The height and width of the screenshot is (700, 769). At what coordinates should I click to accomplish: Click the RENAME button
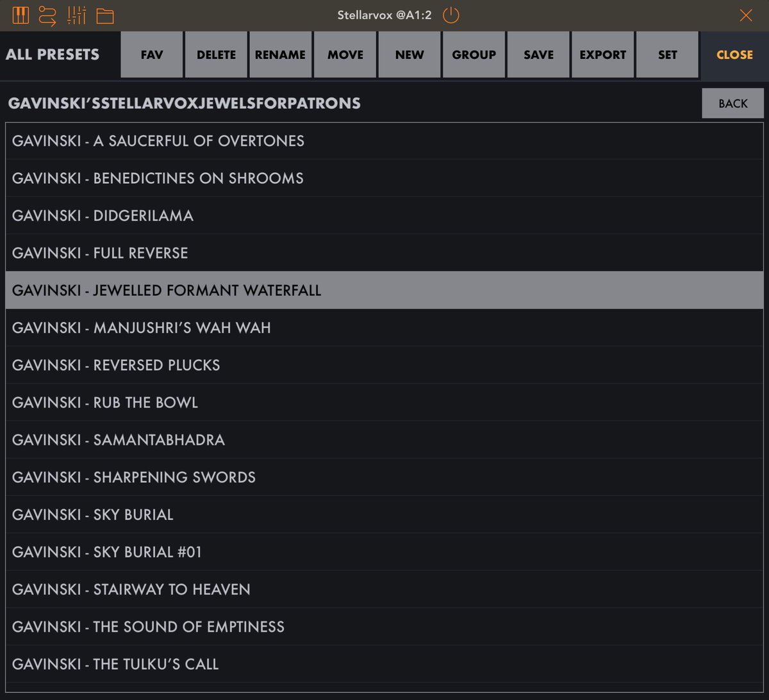click(x=280, y=55)
